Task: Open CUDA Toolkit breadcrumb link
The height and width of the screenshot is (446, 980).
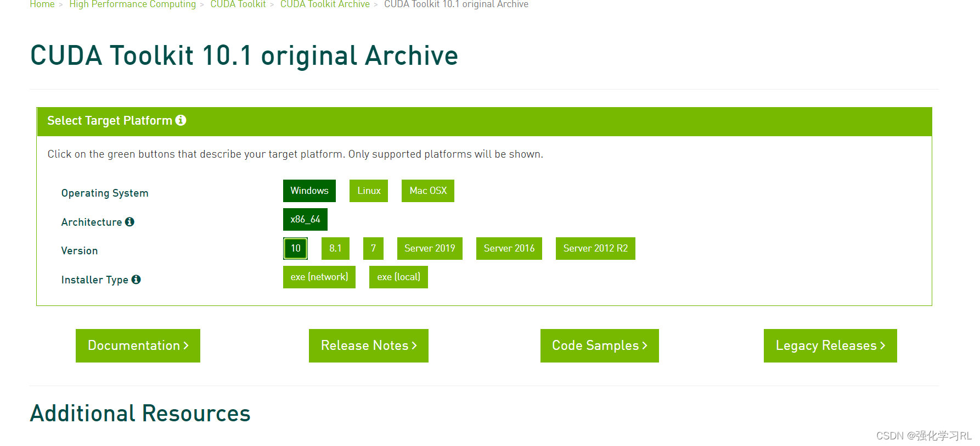Action: [x=238, y=4]
